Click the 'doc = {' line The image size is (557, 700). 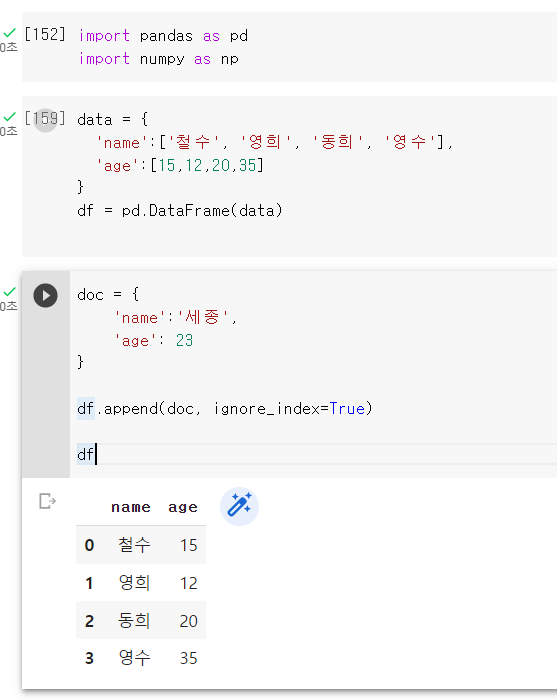pos(108,295)
